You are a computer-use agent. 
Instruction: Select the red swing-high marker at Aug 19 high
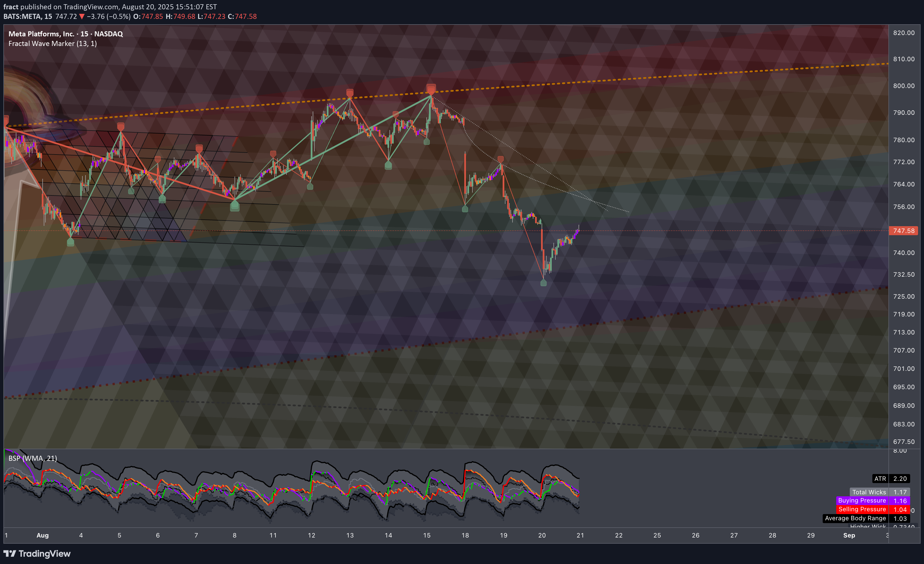click(501, 159)
